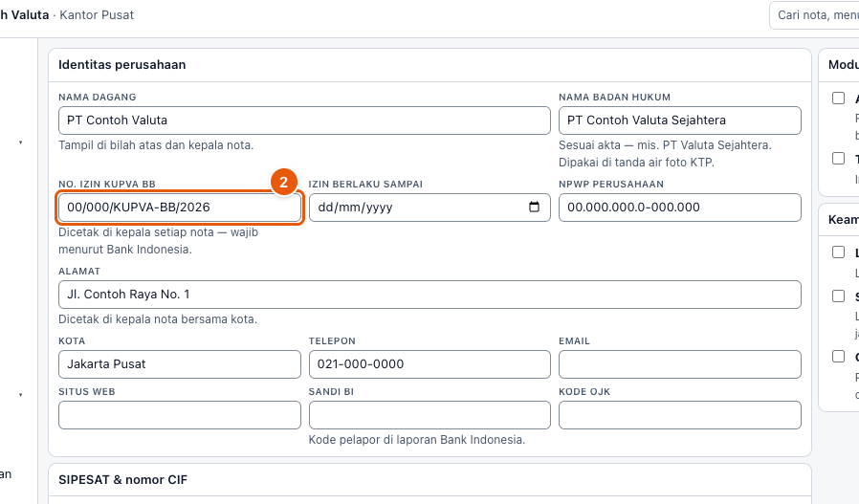859x504 pixels.
Task: Edit the Nama Badan Hukum field
Action: pyautogui.click(x=680, y=121)
